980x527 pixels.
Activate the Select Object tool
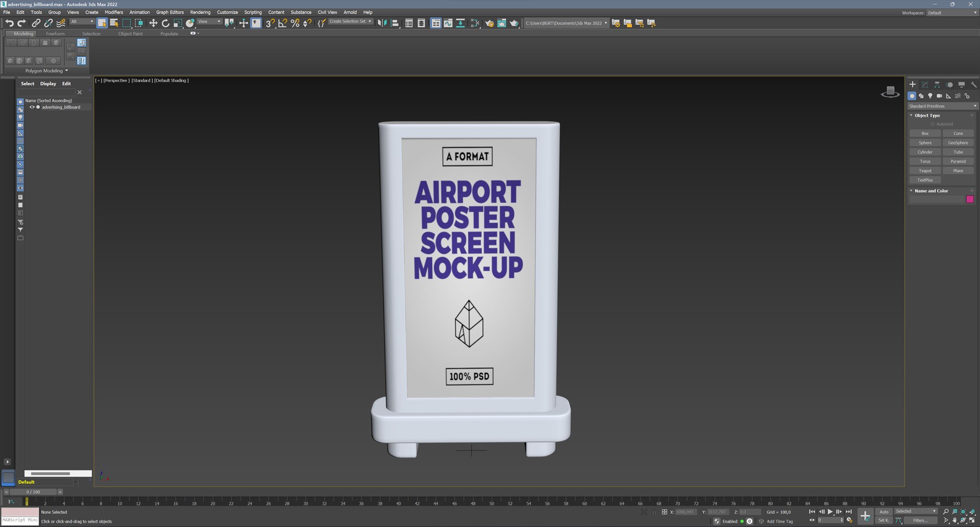[x=102, y=23]
